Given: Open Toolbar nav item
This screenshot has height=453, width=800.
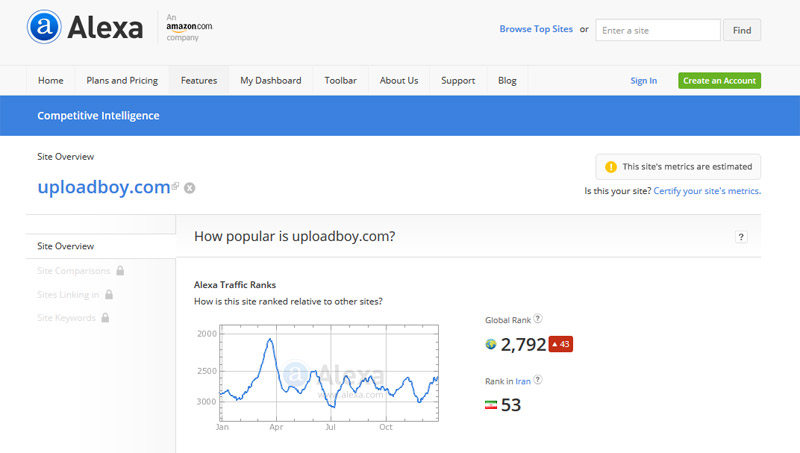Looking at the screenshot, I should (340, 81).
